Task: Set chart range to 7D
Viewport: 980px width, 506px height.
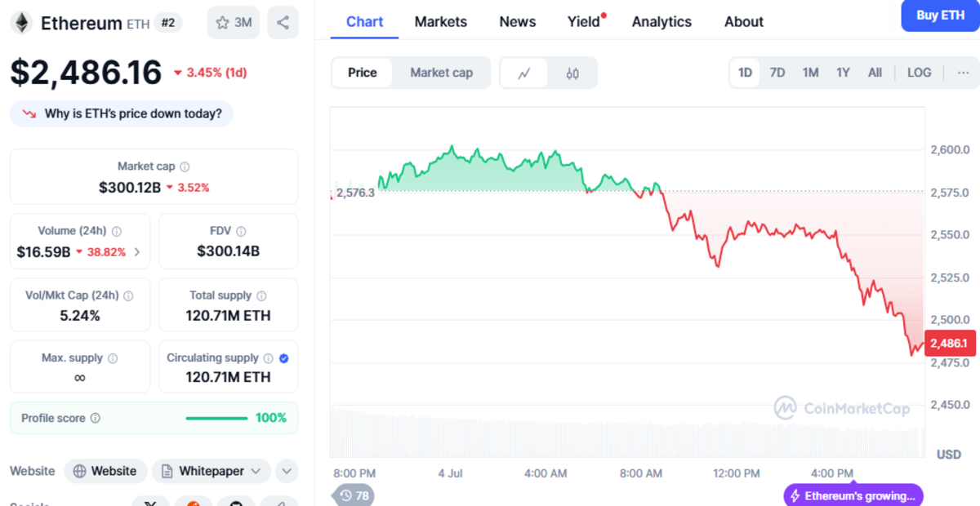Action: [x=777, y=73]
